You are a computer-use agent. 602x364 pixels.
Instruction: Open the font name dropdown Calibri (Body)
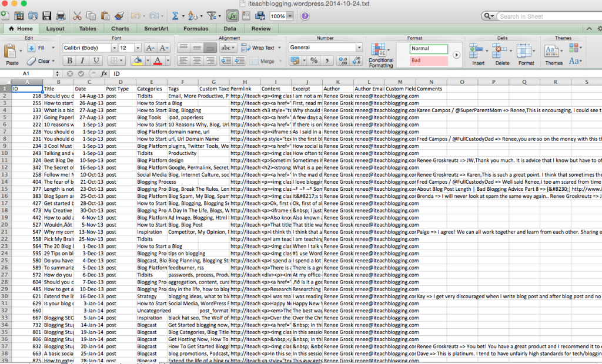point(88,48)
